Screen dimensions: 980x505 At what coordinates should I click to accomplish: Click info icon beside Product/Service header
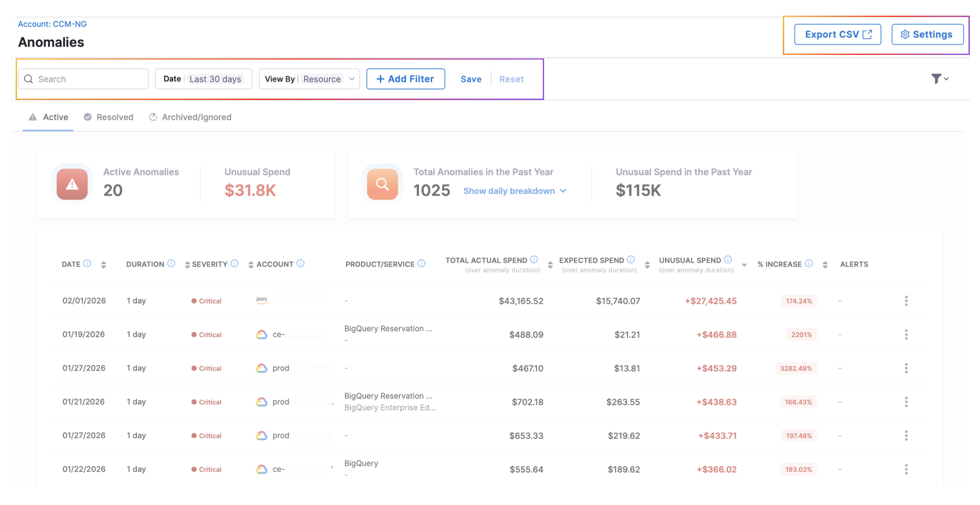pyautogui.click(x=421, y=263)
